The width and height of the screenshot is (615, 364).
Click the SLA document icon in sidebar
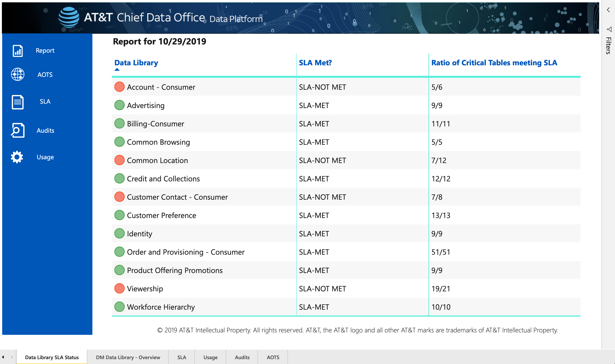[x=18, y=102]
